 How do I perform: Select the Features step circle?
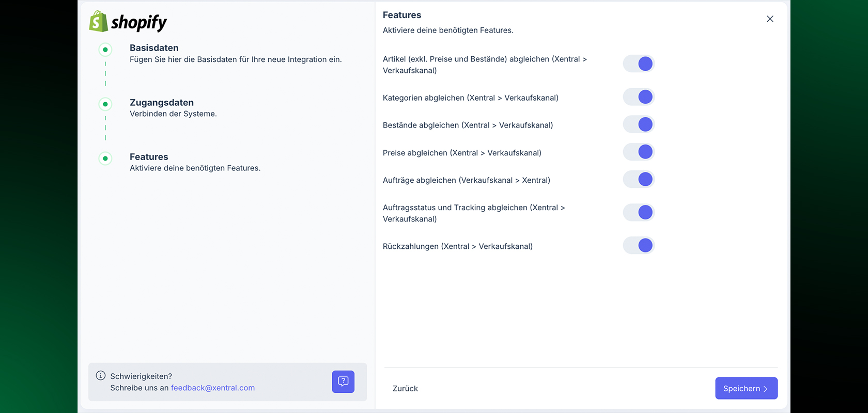[105, 158]
